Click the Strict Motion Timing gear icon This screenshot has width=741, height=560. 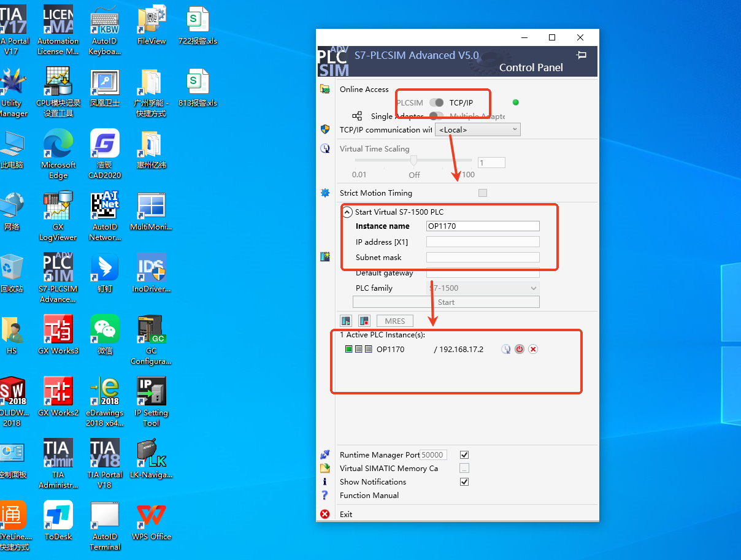(x=325, y=193)
